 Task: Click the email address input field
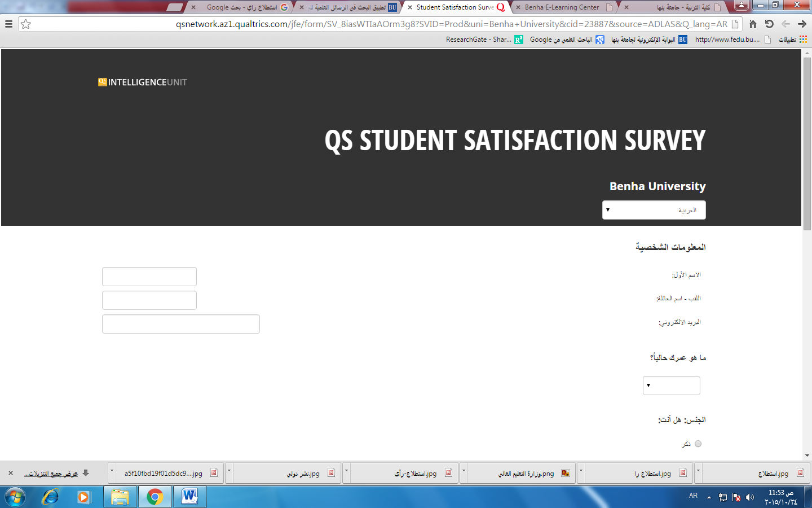pos(181,324)
